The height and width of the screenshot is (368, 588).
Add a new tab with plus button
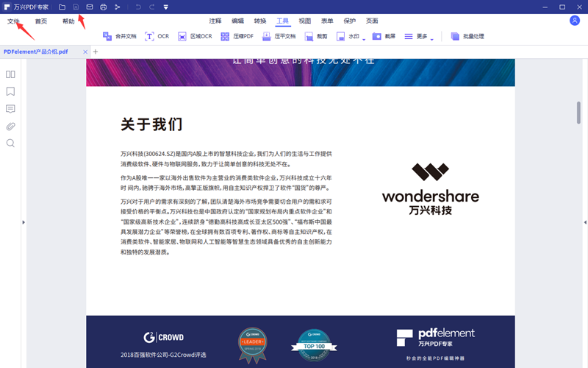(x=95, y=52)
